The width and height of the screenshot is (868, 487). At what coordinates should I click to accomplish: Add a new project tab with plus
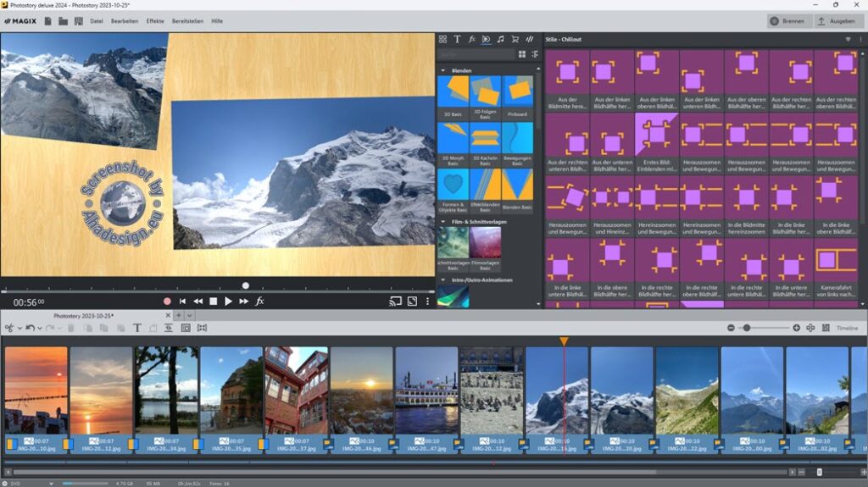pos(178,315)
